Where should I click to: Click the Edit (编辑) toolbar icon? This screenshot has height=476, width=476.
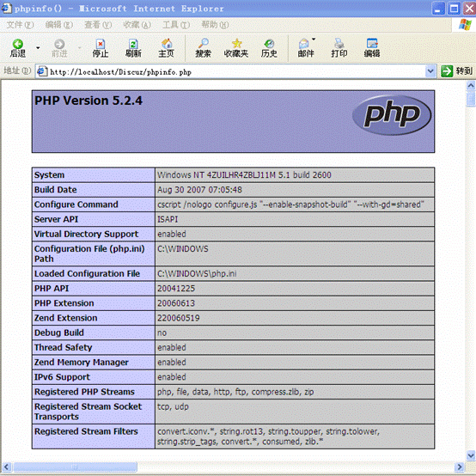(x=372, y=48)
